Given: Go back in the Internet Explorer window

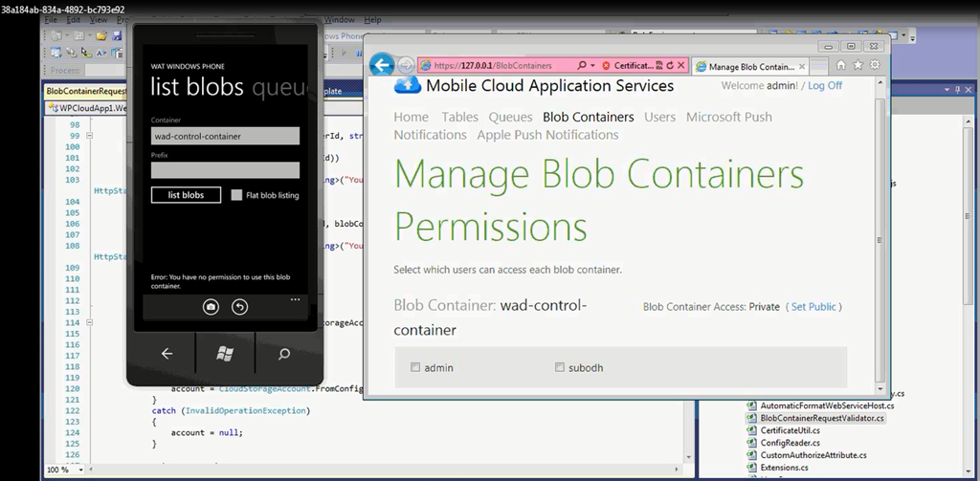Looking at the screenshot, I should tap(382, 65).
